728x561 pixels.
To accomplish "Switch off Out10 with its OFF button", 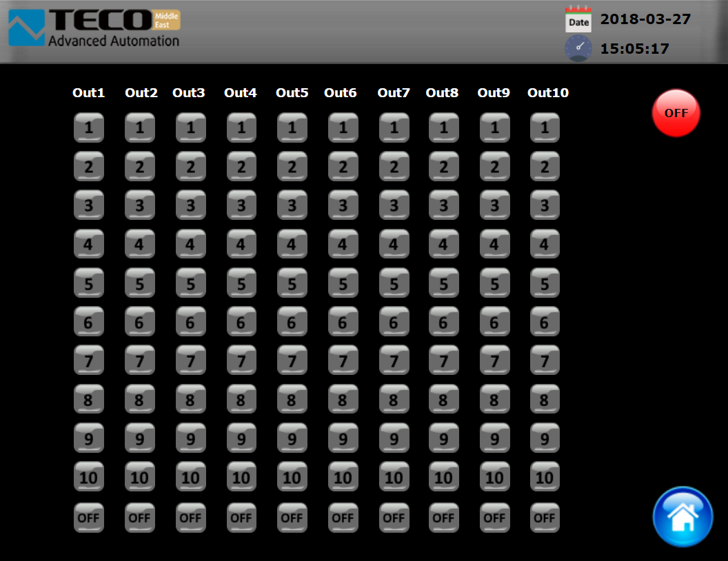I will pos(545,518).
